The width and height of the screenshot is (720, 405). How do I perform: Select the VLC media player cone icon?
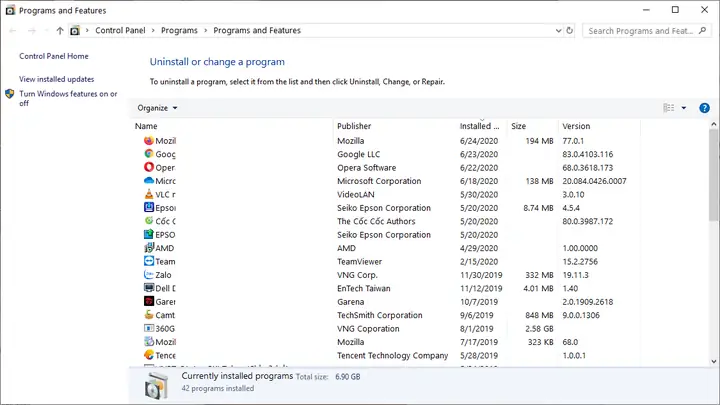(149, 194)
